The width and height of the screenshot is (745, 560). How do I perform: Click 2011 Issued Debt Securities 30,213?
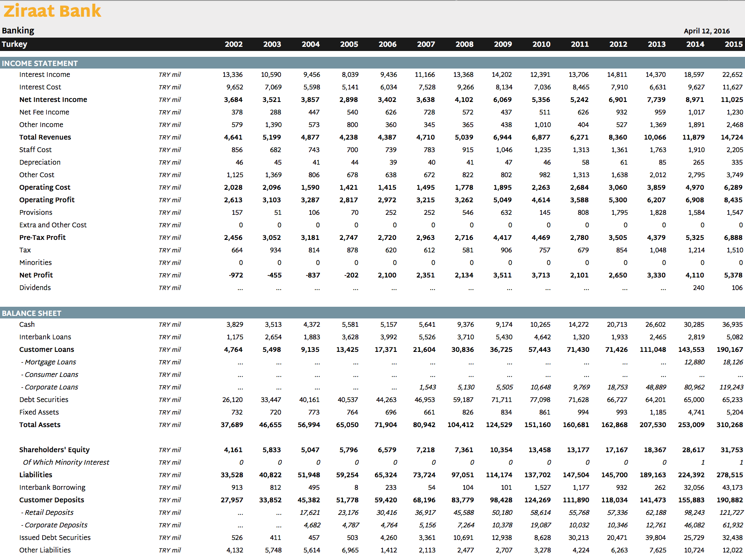[579, 538]
